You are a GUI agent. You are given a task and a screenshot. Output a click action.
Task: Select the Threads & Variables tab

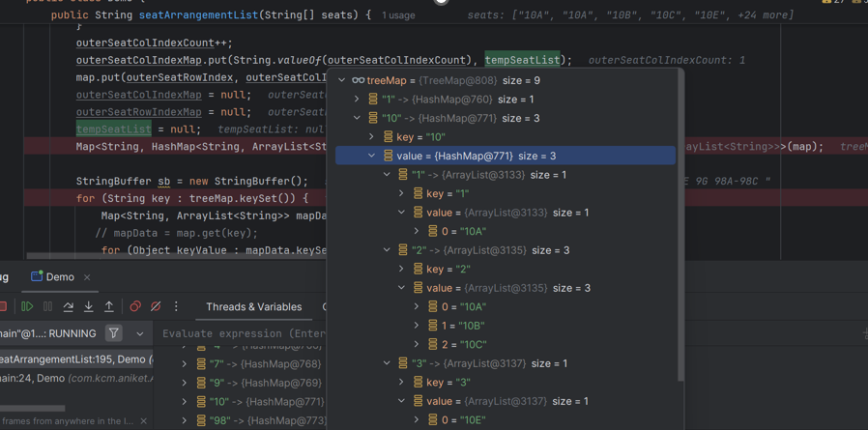(x=254, y=306)
